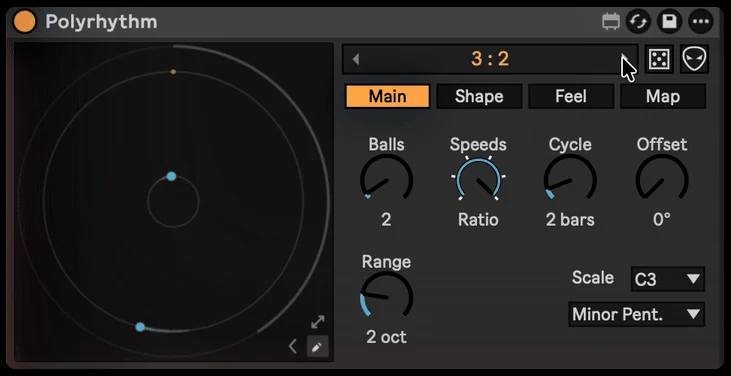731x376 pixels.
Task: Click the calendar-like icon in the title bar
Action: pos(611,22)
